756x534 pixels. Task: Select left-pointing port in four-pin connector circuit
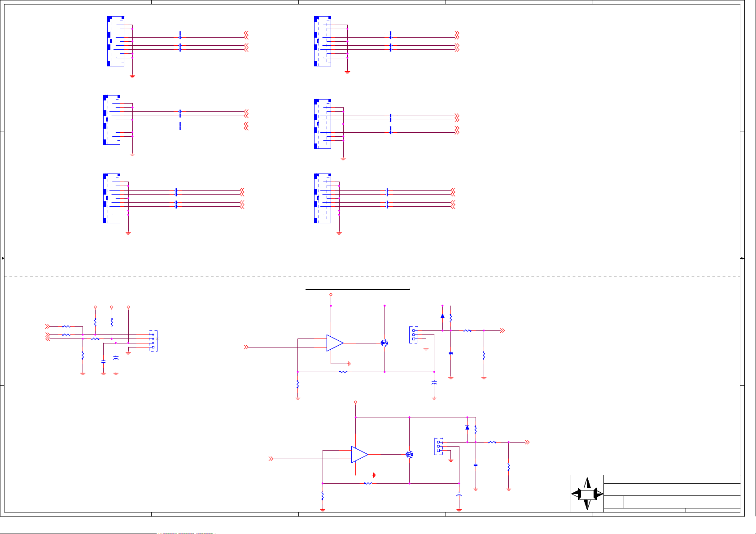click(x=48, y=339)
